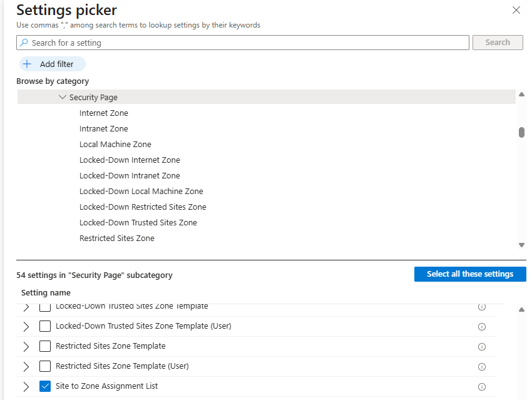Click the magnifier icon in the search box
The height and width of the screenshot is (400, 532).
(x=24, y=43)
